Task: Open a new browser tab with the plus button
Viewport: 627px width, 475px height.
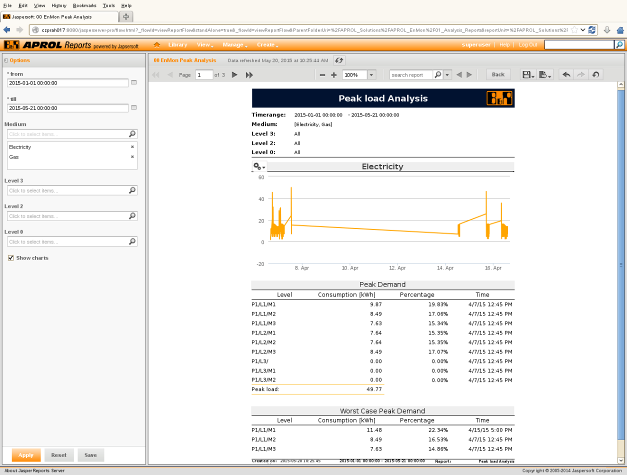Action: tap(126, 17)
